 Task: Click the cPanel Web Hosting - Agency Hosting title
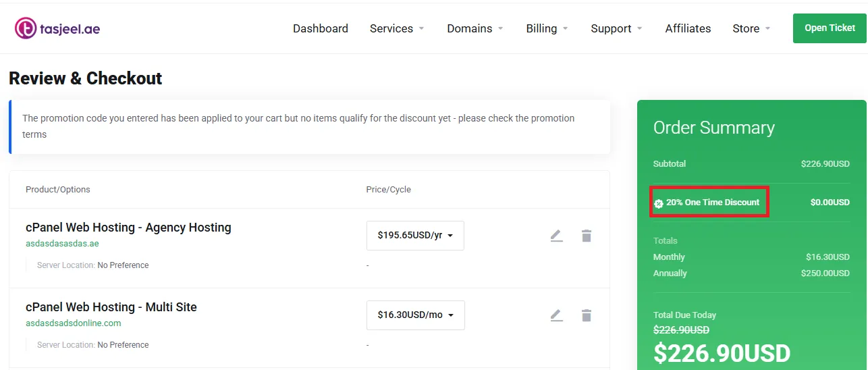click(128, 228)
